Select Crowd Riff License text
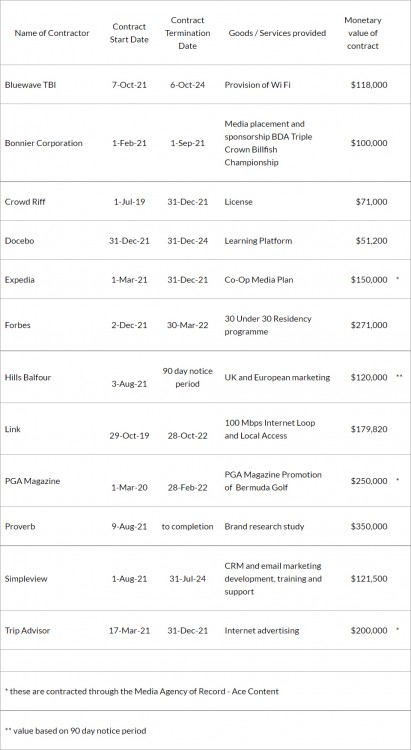Image resolution: width=411 pixels, height=750 pixels. [x=238, y=202]
